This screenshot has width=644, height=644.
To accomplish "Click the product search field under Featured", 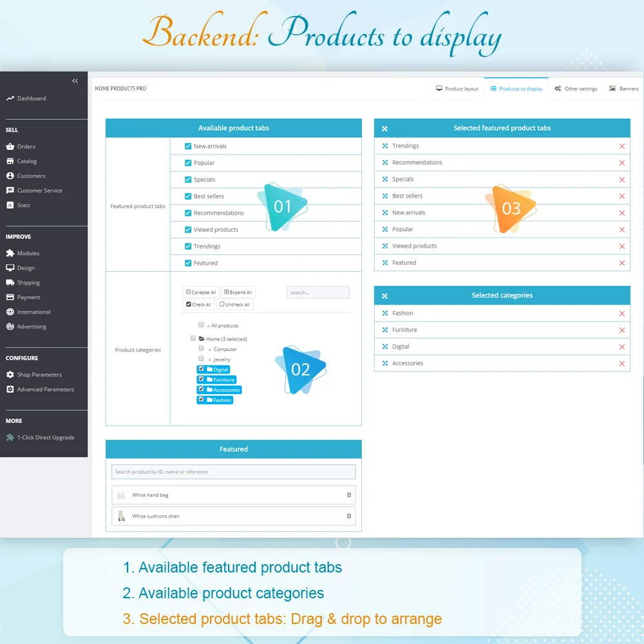I will 233,472.
